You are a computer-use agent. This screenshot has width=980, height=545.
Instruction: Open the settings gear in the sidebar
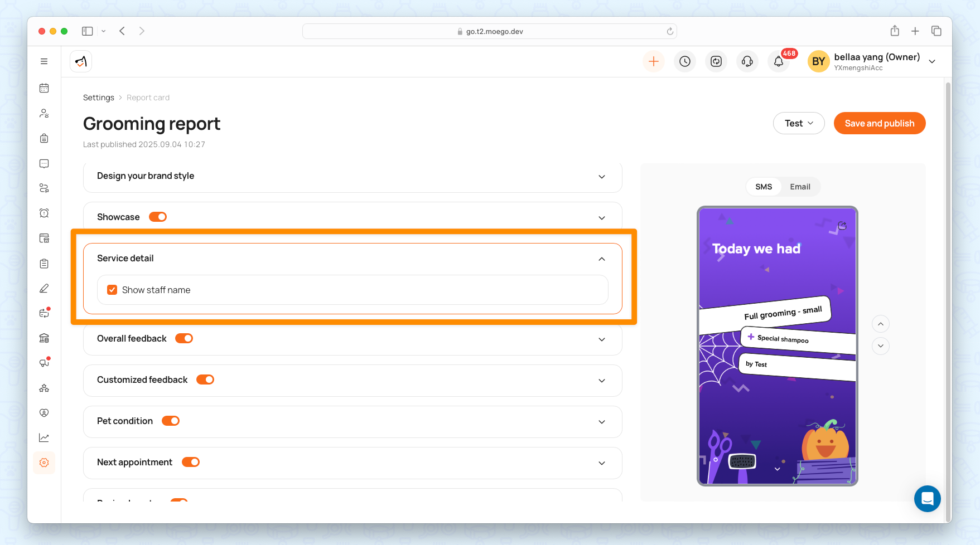click(44, 463)
